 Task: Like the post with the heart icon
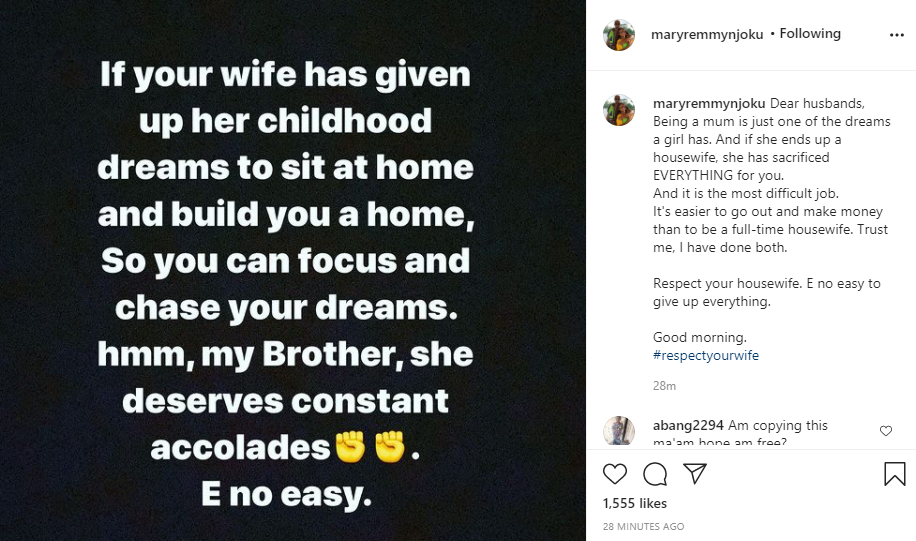tap(616, 473)
